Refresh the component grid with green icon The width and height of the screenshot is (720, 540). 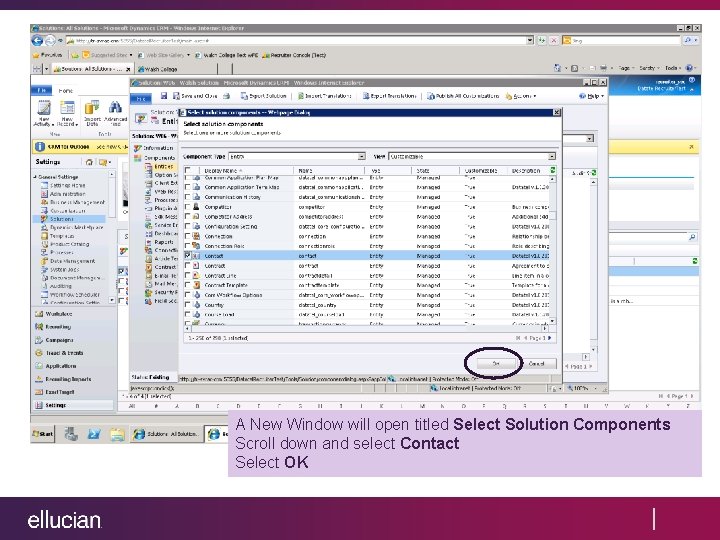(553, 170)
